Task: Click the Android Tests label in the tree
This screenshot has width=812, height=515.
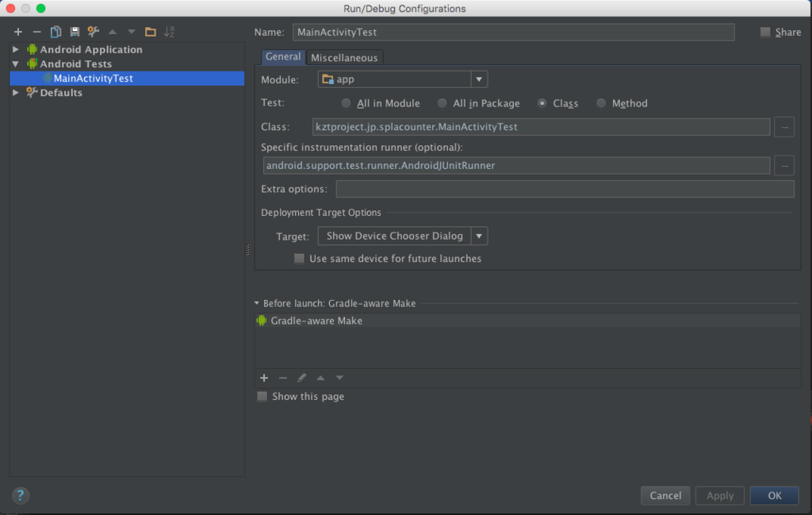Action: (76, 63)
